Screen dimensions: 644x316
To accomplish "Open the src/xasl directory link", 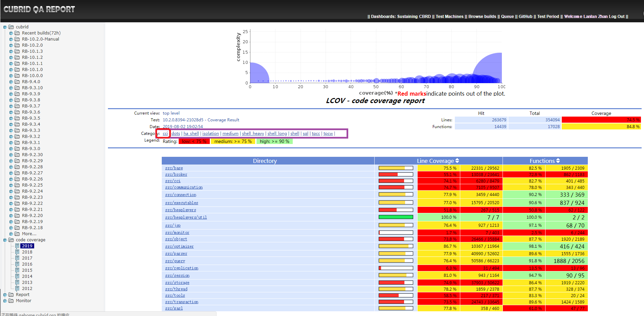I will (174, 308).
